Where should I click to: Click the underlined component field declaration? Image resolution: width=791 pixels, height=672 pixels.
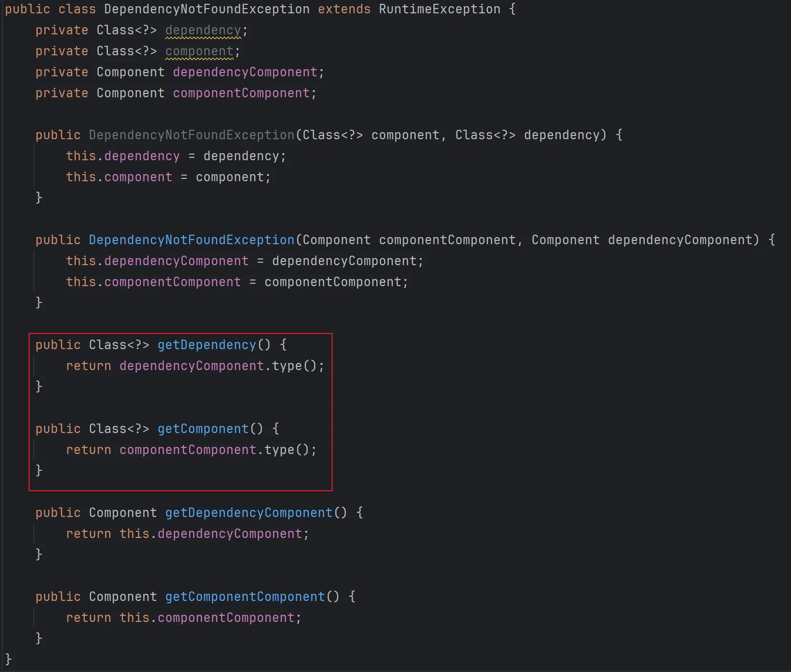point(199,51)
